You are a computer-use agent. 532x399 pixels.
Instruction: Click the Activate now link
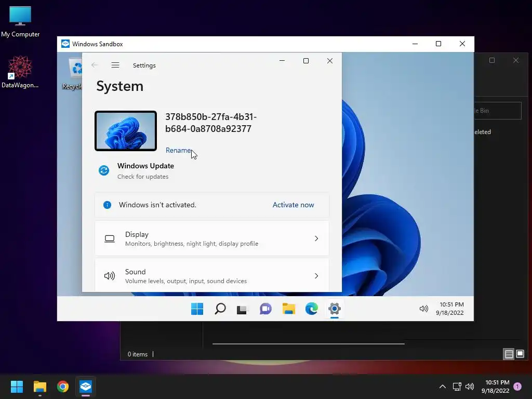(293, 205)
